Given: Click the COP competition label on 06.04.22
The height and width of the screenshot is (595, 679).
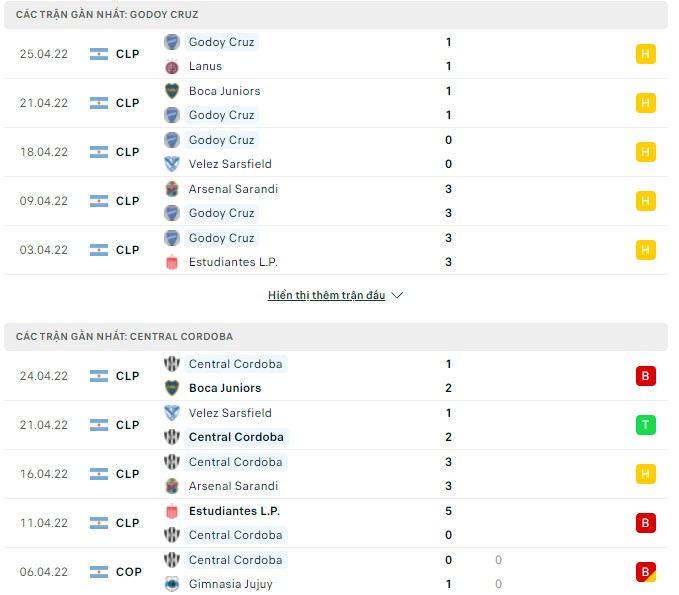Looking at the screenshot, I should click(128, 572).
